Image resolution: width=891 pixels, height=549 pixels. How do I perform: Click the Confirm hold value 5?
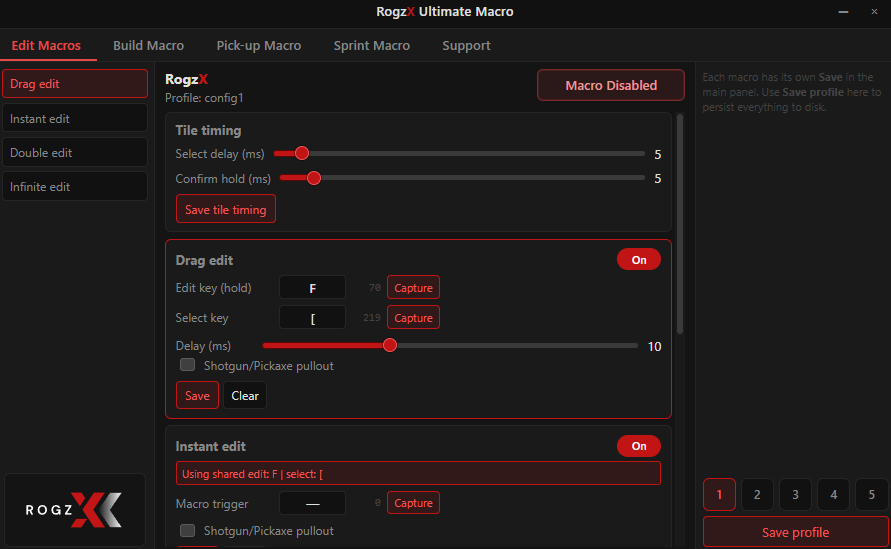coord(657,178)
